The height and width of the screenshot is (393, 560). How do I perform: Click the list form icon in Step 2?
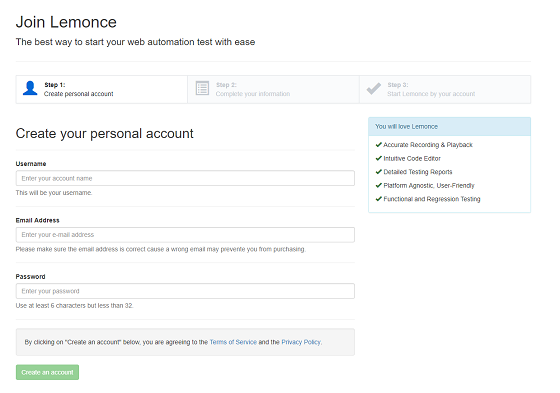click(x=202, y=88)
